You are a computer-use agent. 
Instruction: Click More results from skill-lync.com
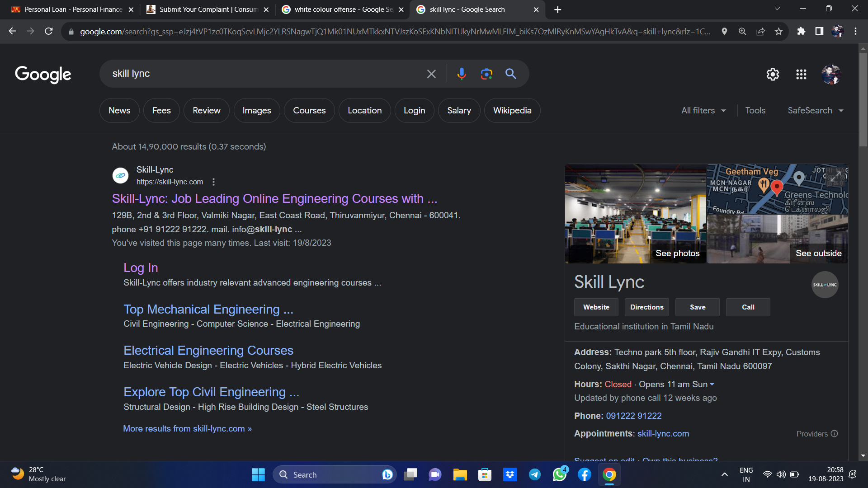click(x=187, y=428)
